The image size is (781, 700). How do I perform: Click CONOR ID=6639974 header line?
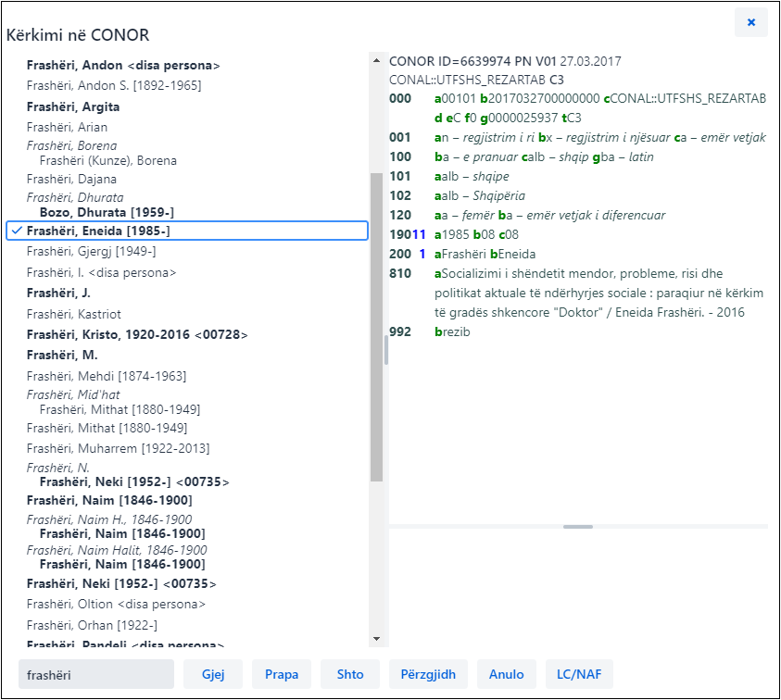[x=505, y=61]
